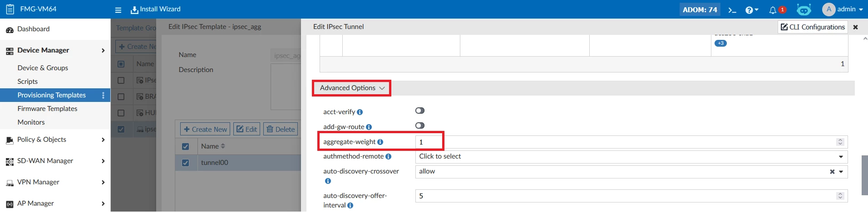This screenshot has width=868, height=212.
Task: Toggle the checked ipsec row checkbox behind
Action: pyautogui.click(x=121, y=129)
